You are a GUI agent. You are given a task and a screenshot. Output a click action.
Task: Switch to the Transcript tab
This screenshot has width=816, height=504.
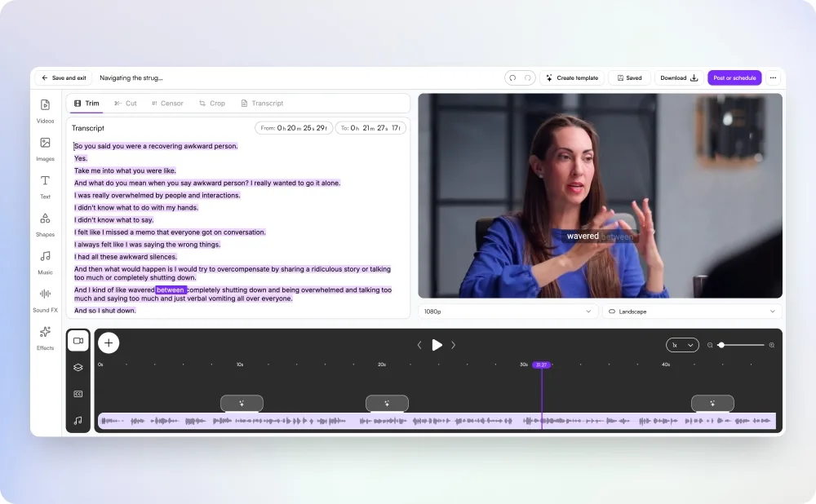pyautogui.click(x=262, y=104)
